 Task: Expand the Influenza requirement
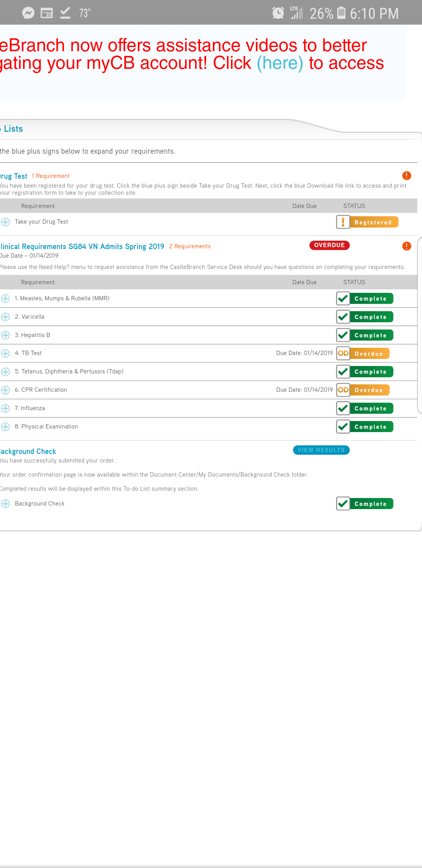click(5, 409)
